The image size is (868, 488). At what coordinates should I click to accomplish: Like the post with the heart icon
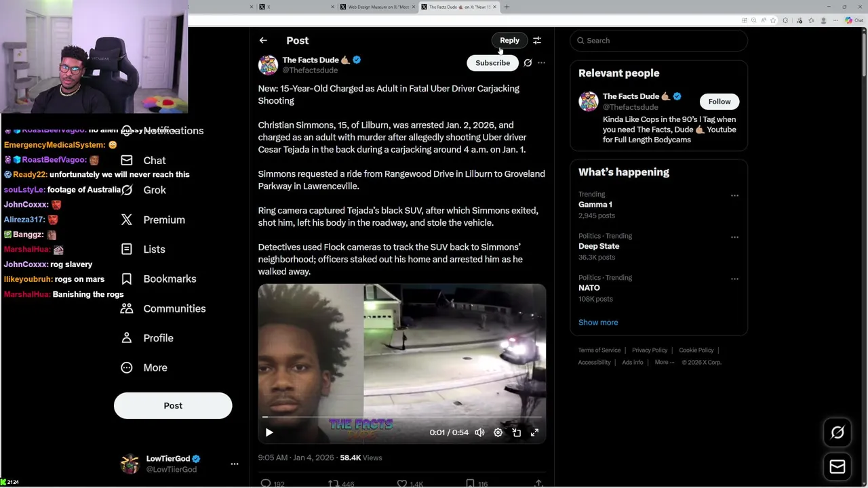click(401, 483)
